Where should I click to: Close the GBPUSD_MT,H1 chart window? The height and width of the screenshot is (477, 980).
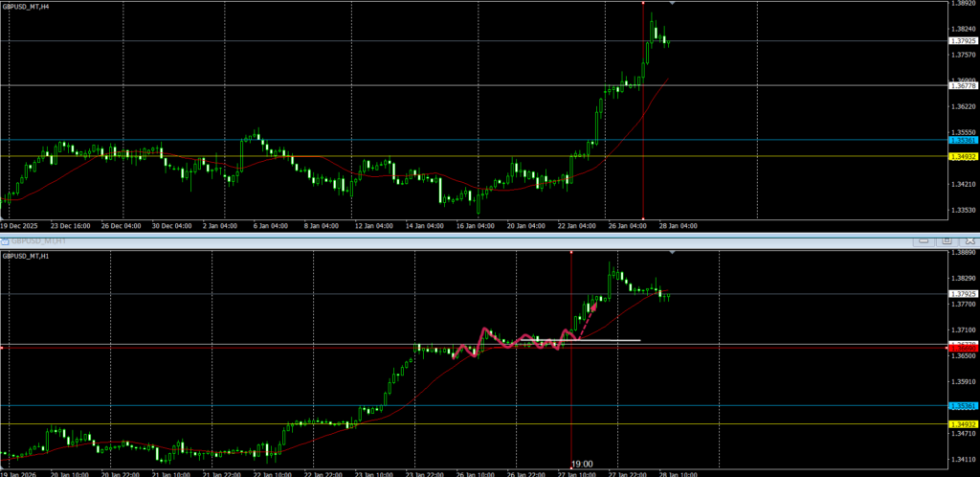click(969, 240)
